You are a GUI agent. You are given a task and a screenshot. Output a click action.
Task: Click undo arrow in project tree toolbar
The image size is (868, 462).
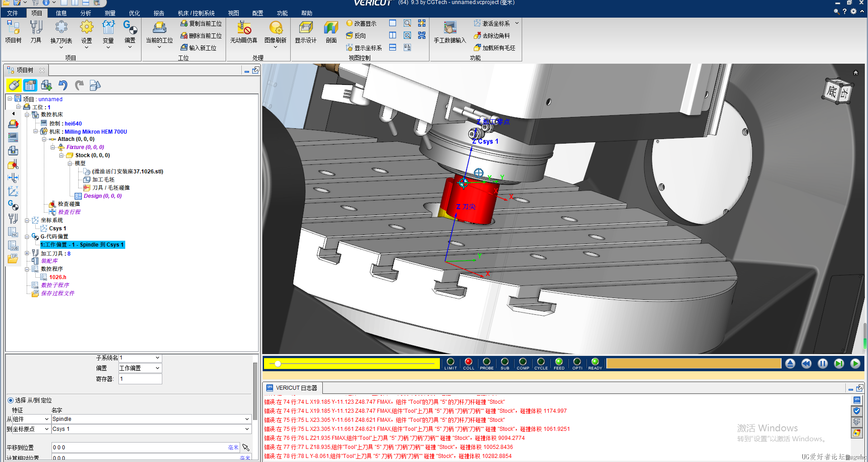62,85
